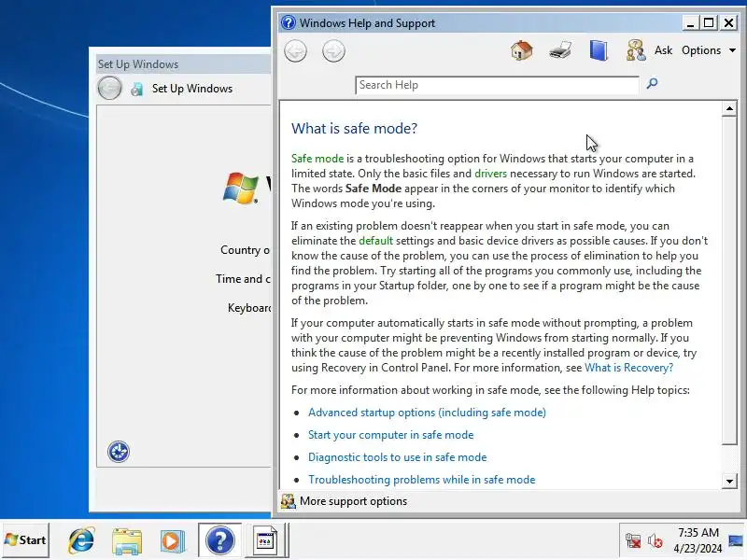The width and height of the screenshot is (747, 560).
Task: Click the Windows logo in Set Up Windows
Action: 241,188
